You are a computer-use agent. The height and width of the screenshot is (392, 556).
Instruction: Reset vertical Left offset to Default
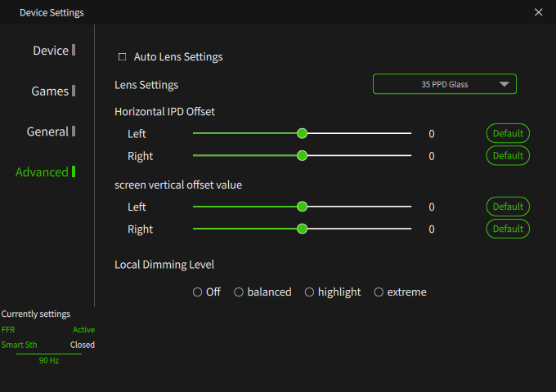[508, 207]
